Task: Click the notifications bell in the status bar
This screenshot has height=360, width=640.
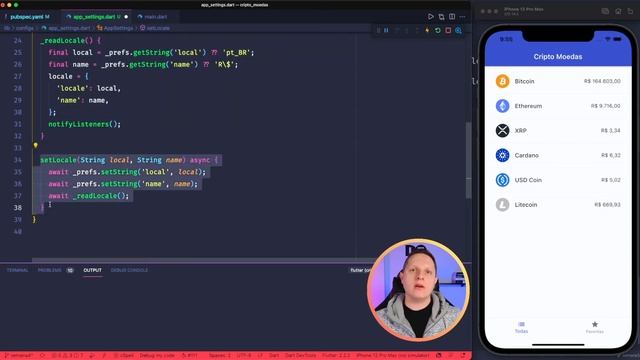Action: (x=463, y=356)
